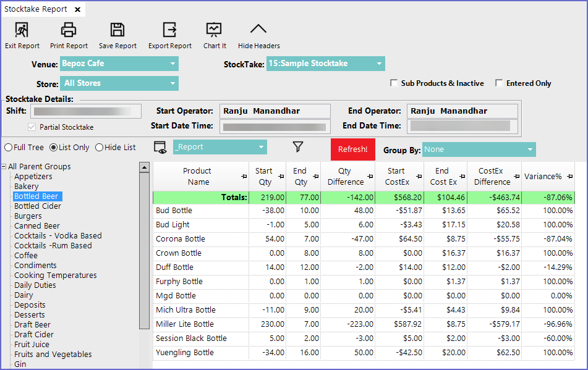The image size is (588, 370).
Task: Close the Stocktake Report tab
Action: 77,10
